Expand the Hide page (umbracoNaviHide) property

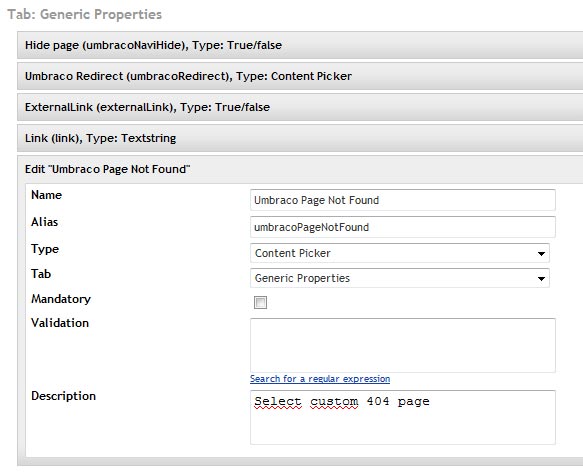(300, 45)
